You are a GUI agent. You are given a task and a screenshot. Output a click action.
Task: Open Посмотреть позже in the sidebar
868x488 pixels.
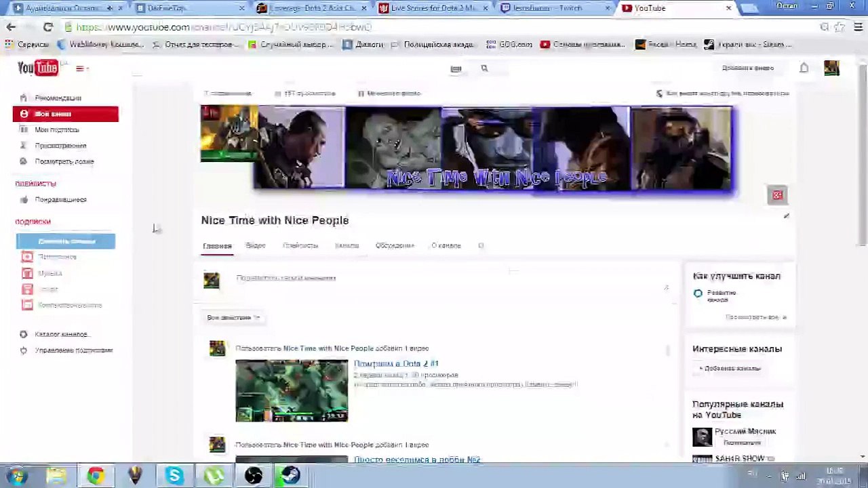click(x=66, y=161)
